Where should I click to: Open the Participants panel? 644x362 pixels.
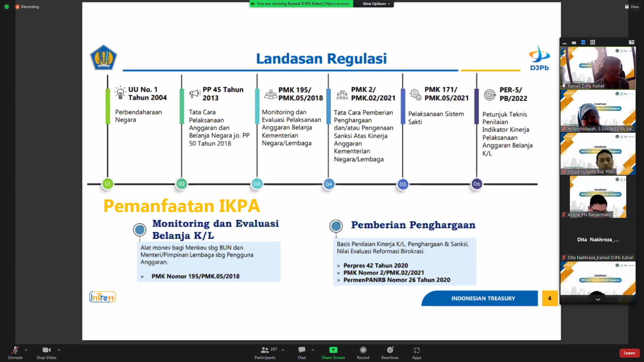tap(265, 352)
